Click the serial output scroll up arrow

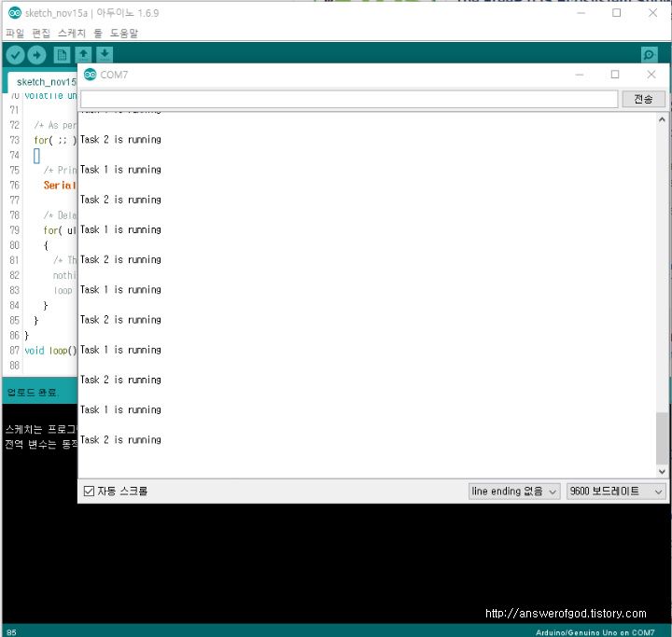pos(662,119)
